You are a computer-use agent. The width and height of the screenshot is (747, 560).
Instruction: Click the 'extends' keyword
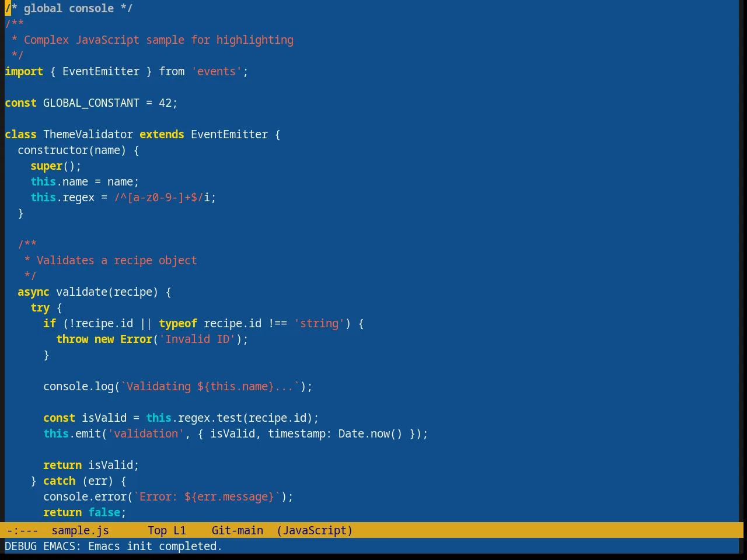coord(162,134)
